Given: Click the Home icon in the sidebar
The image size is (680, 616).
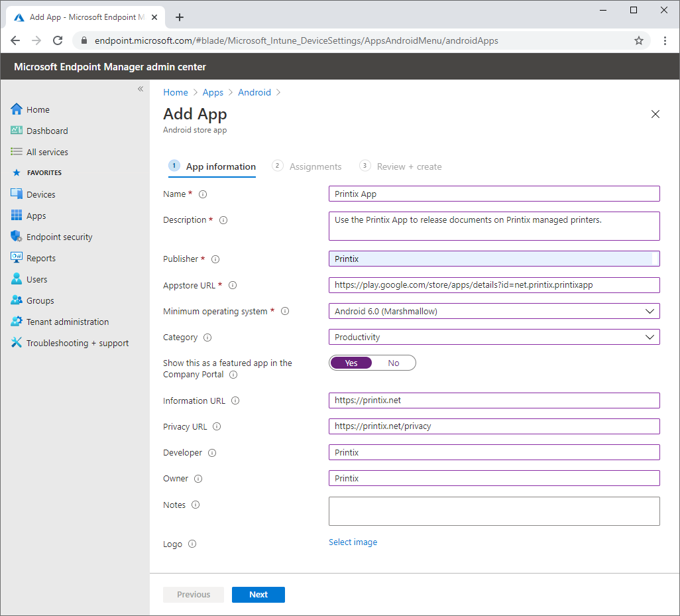Looking at the screenshot, I should click(x=17, y=109).
